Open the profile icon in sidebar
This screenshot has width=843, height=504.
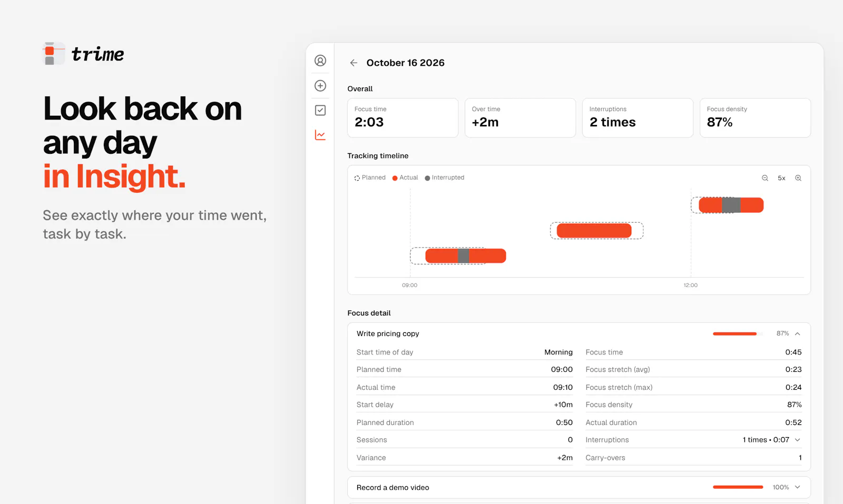coord(320,61)
